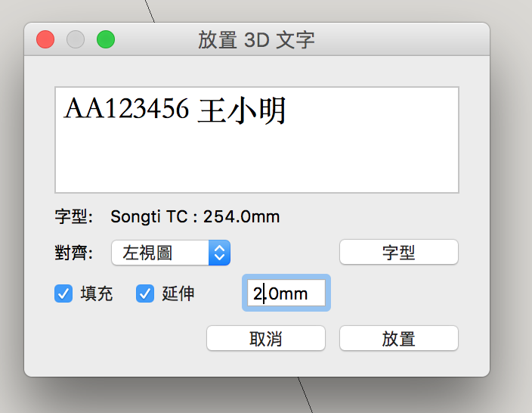The width and height of the screenshot is (532, 413).
Task: Click the 延伸 label text
Action: [x=178, y=293]
